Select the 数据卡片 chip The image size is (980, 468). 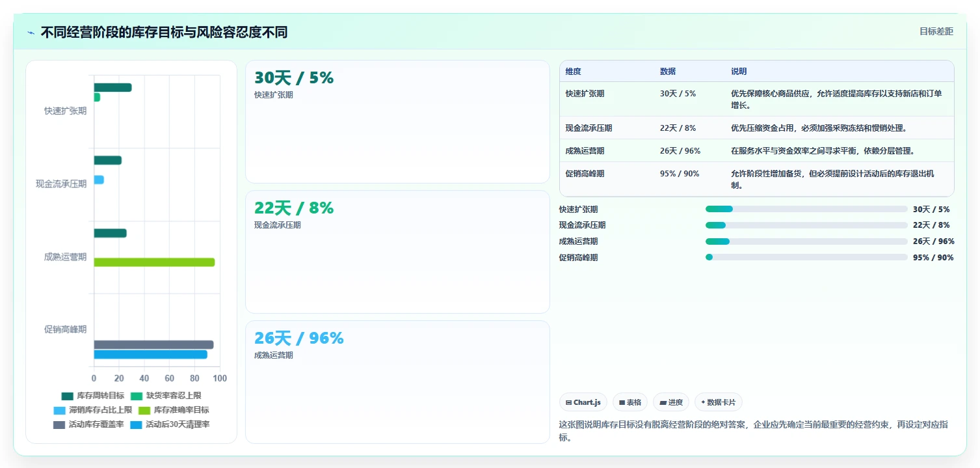click(x=719, y=402)
